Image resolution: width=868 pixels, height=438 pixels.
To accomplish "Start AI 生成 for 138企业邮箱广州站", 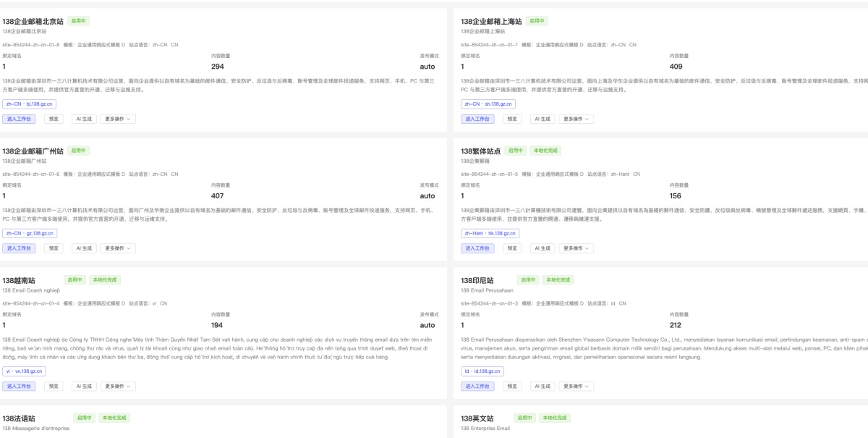I will [84, 248].
